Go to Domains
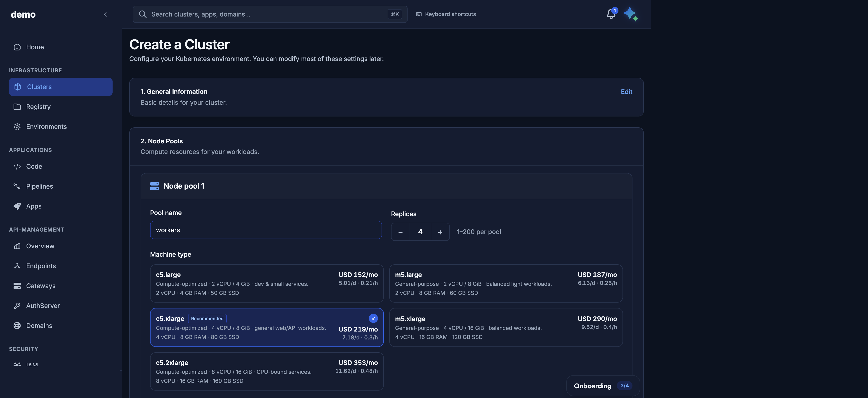This screenshot has height=398, width=868. (61, 326)
